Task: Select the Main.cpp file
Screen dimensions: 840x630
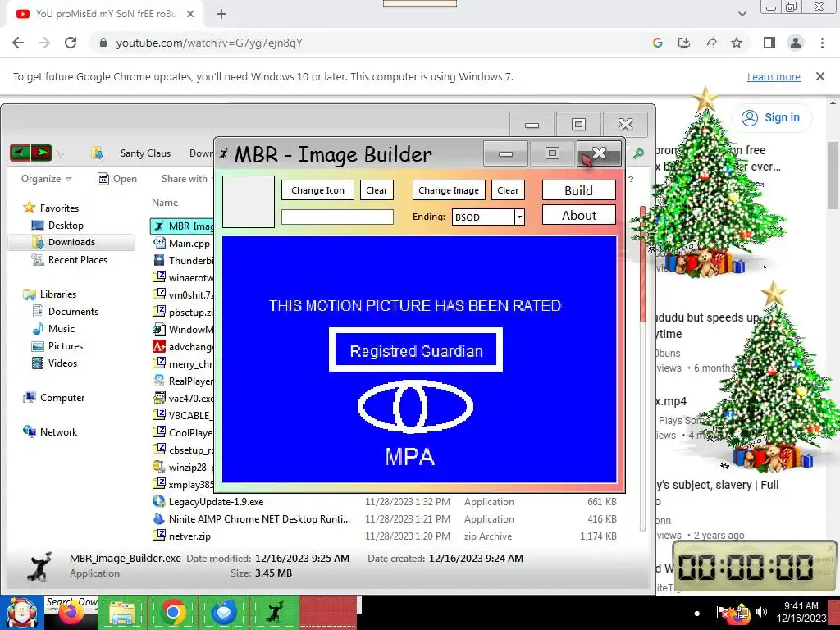Action: click(189, 243)
